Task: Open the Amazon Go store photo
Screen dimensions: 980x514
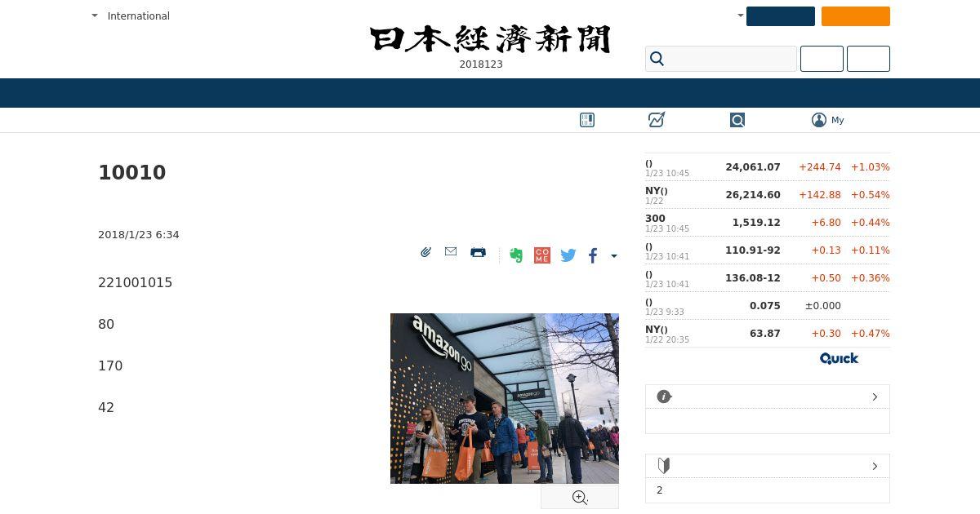Action: 505,398
